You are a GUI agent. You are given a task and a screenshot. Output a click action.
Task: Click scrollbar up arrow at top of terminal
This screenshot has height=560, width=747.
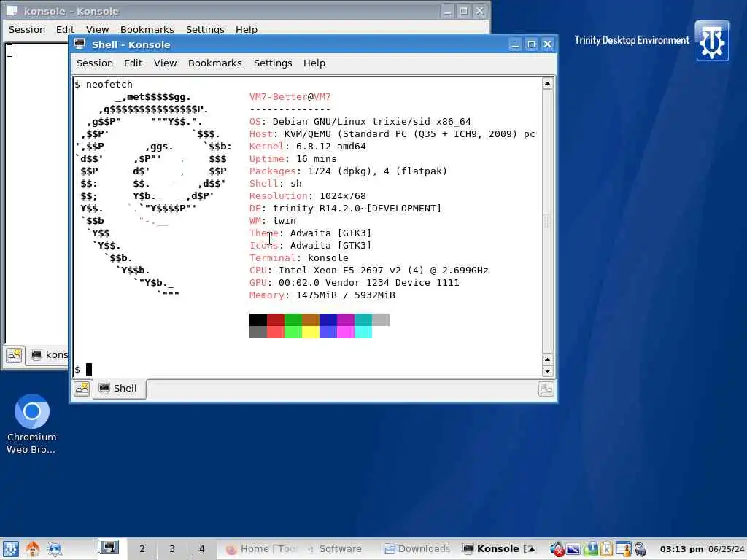point(547,84)
